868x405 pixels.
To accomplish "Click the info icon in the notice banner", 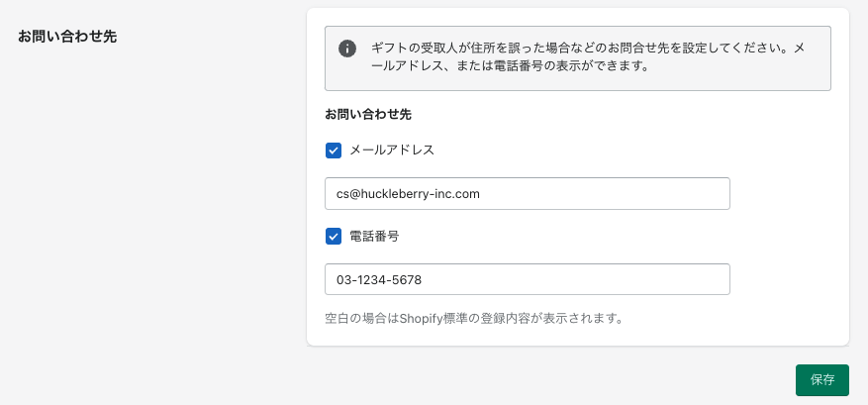I will pos(347,49).
